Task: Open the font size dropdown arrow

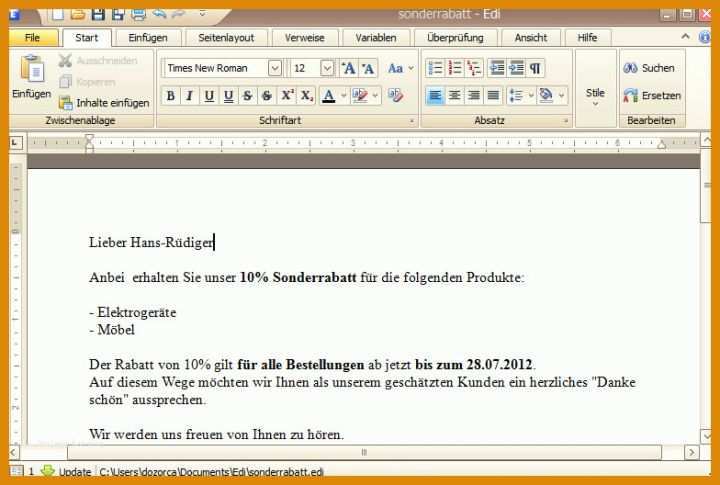Action: 326,68
